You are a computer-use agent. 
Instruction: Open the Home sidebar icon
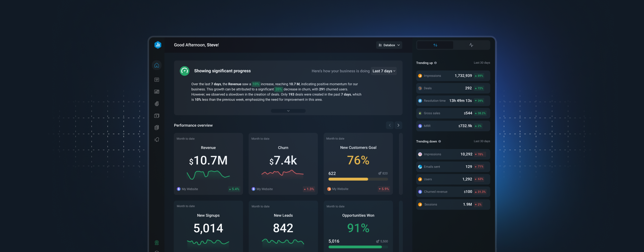pos(157,65)
